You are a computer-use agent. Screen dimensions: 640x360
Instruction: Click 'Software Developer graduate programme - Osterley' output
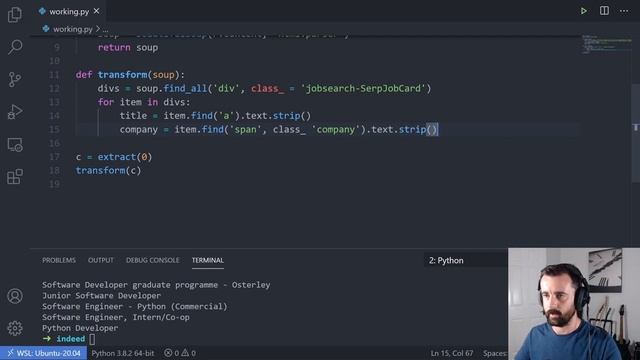point(156,284)
